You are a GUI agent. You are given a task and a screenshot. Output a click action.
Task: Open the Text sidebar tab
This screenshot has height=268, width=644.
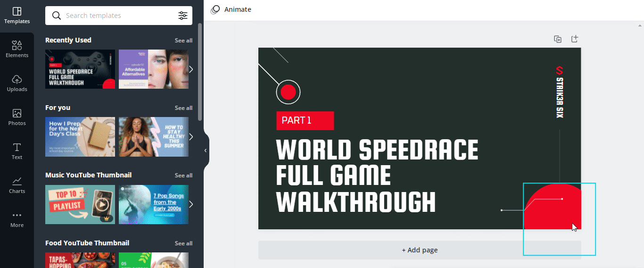[x=17, y=151]
